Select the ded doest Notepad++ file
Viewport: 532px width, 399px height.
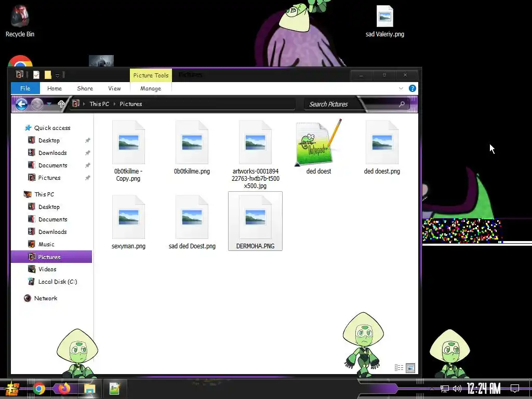click(x=318, y=148)
